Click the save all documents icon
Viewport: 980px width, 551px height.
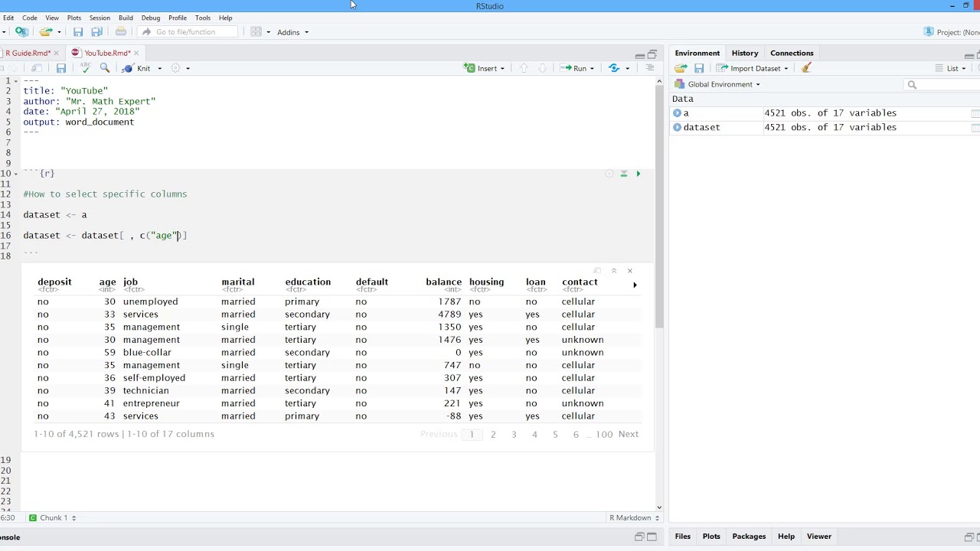point(97,32)
